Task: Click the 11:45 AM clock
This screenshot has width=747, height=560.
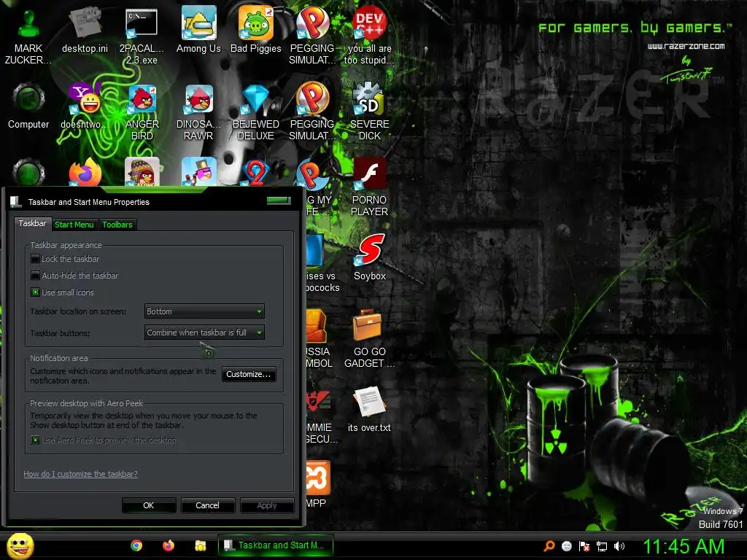Action: click(x=684, y=546)
